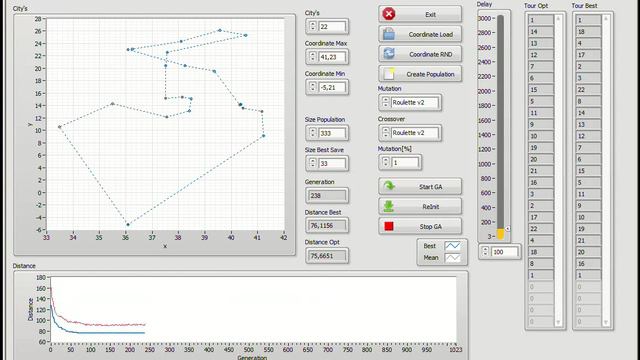Screen dimensions: 640x360
Task: Click Tour Opt entry with value 14
Action: tap(540, 31)
